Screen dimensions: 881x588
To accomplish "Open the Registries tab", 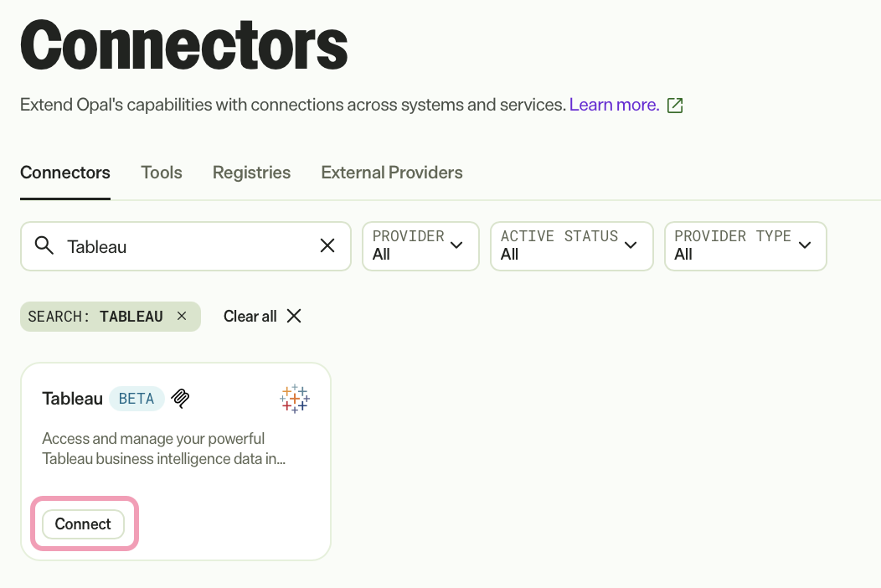I will pyautogui.click(x=251, y=173).
